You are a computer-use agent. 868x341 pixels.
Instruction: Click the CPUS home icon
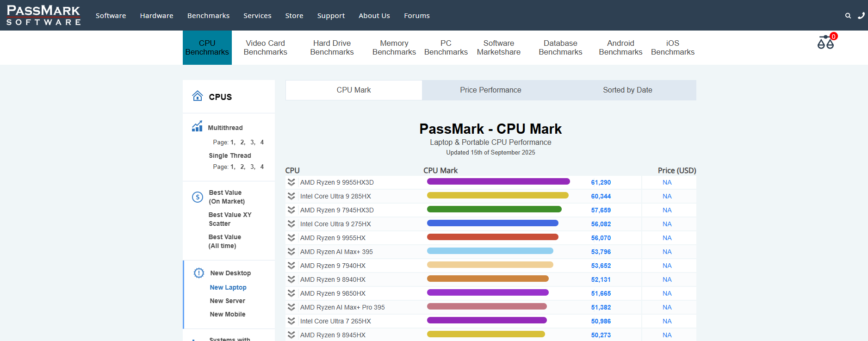pos(198,96)
